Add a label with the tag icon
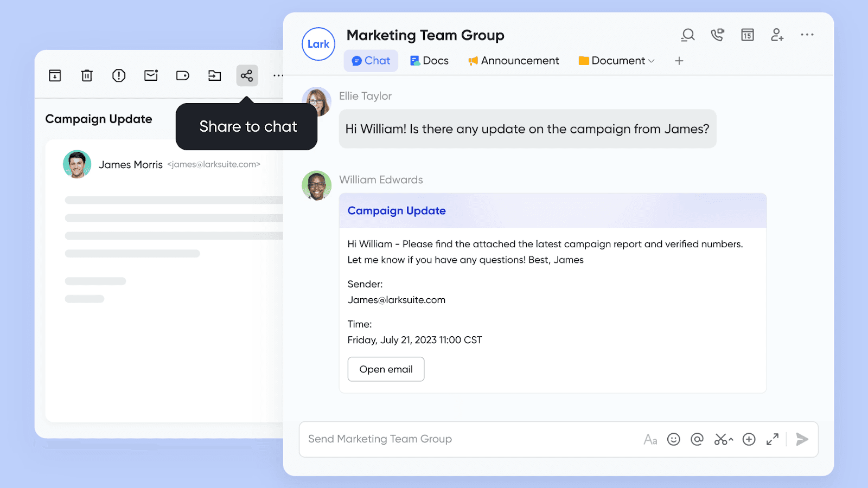Image resolution: width=868 pixels, height=488 pixels. (183, 75)
